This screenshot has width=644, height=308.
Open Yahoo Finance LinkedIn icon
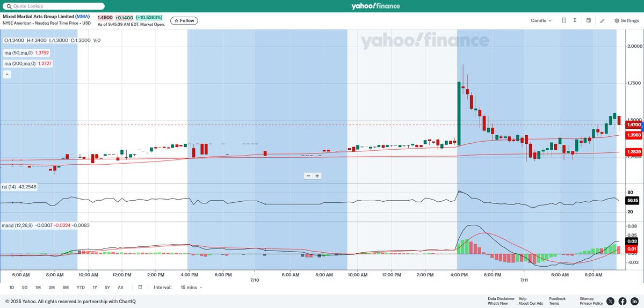[634, 302]
